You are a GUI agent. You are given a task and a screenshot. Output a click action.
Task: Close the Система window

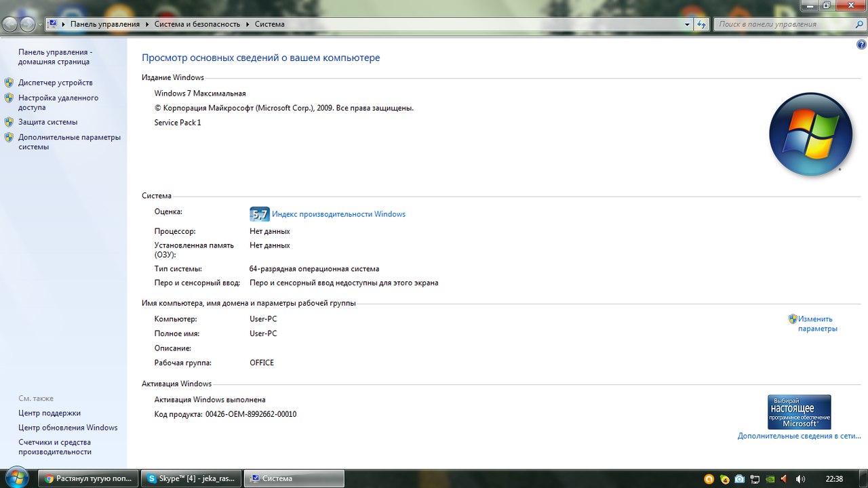click(x=850, y=5)
